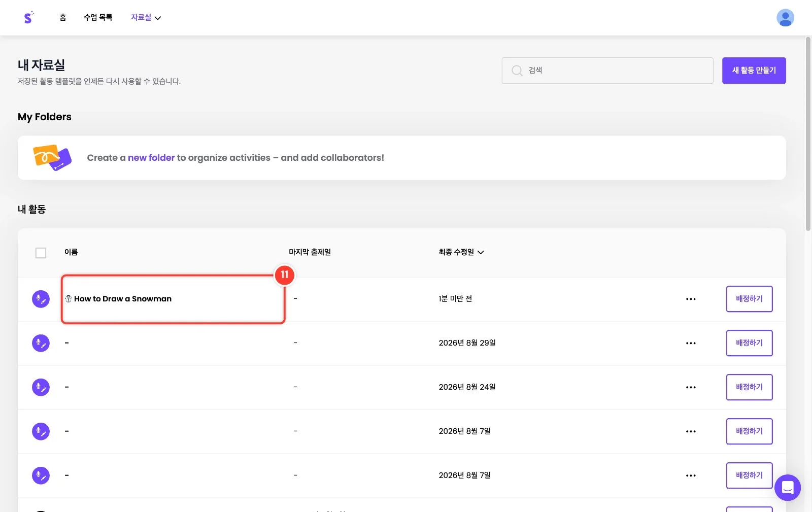Assign the Snowman activity with 배정하기
The image size is (812, 512).
click(x=749, y=299)
